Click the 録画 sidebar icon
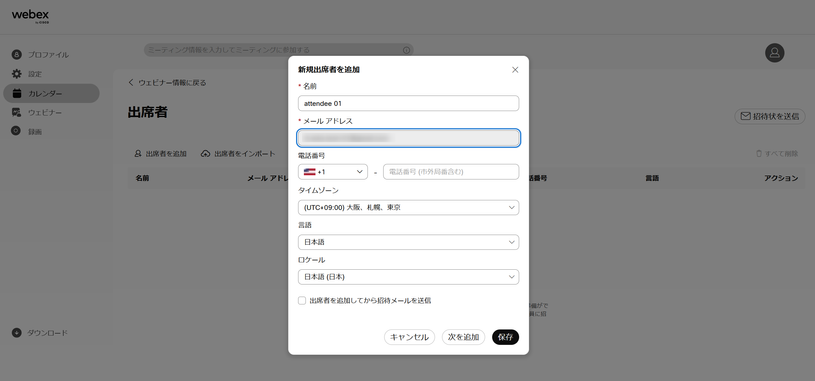 [17, 132]
